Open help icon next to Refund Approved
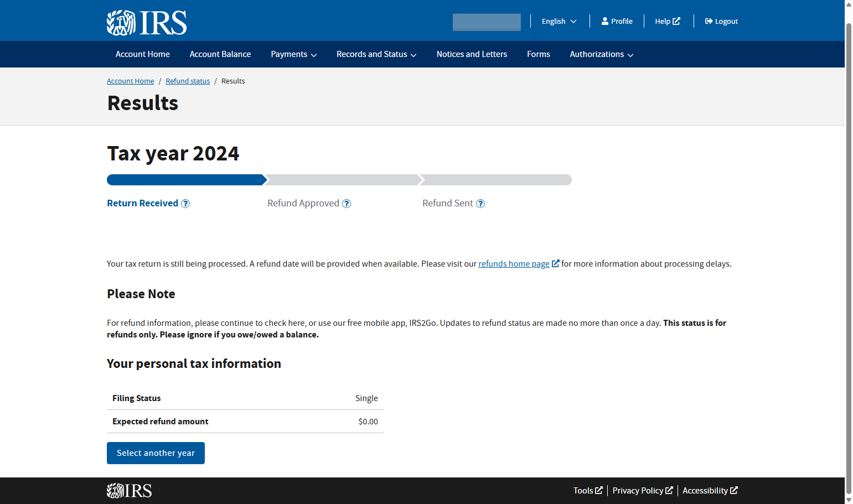This screenshot has height=504, width=853. pos(347,204)
